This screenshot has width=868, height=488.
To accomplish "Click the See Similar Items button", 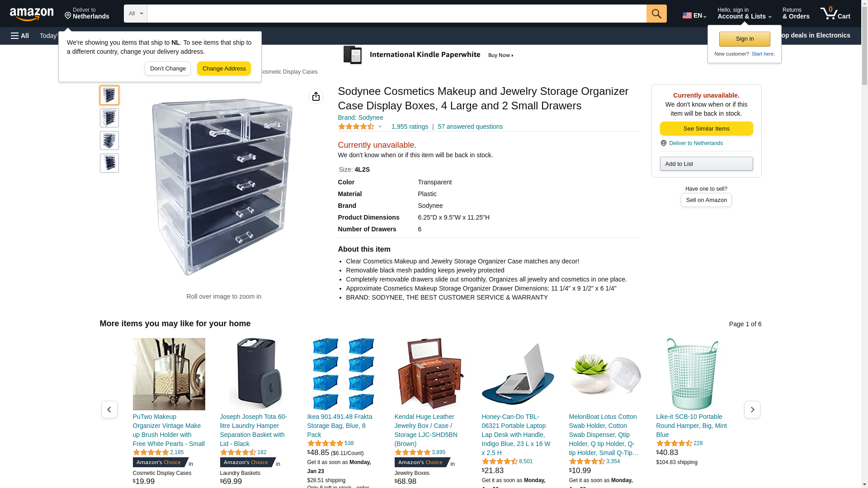I will click(x=706, y=129).
